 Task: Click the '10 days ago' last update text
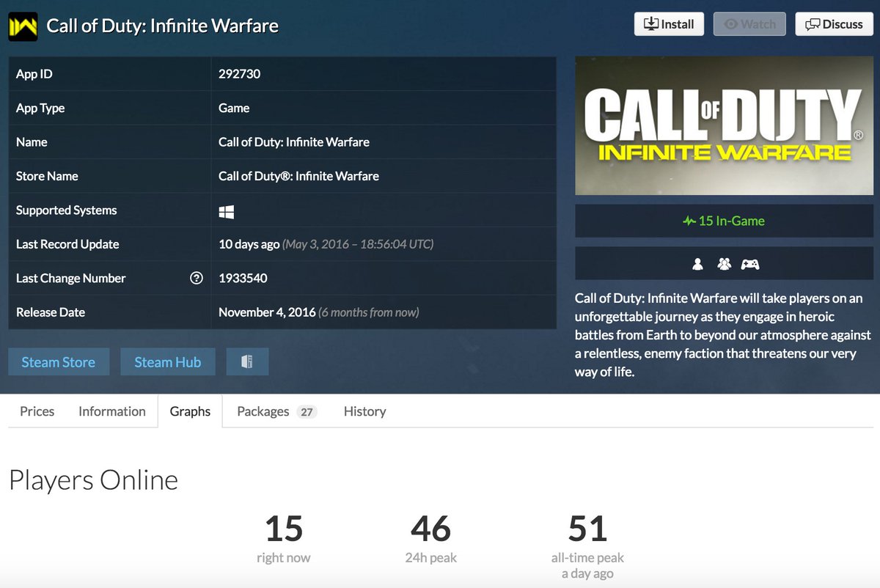click(x=249, y=244)
